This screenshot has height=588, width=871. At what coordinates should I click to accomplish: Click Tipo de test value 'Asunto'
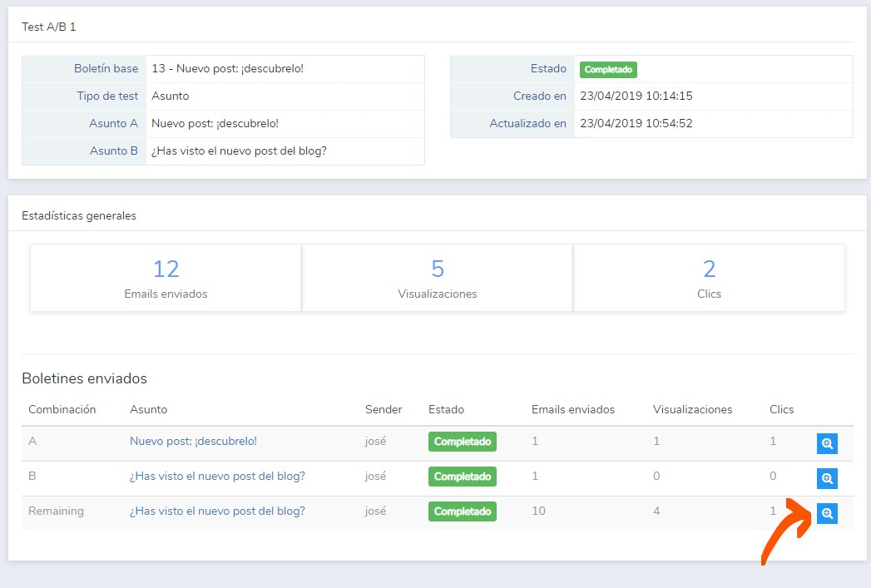[170, 96]
